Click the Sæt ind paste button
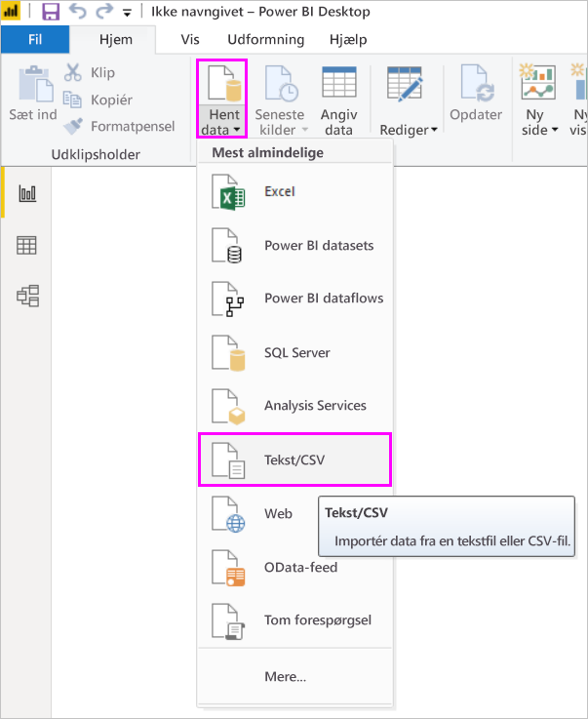588x719 pixels. (x=33, y=93)
